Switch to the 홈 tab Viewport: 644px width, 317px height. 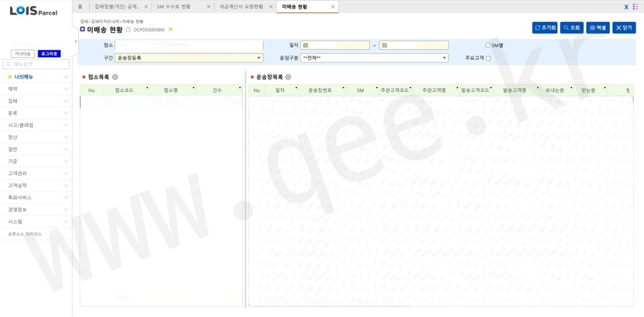80,6
